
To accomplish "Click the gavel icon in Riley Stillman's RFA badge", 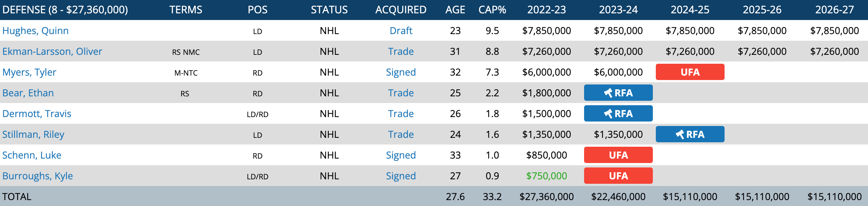I will click(680, 134).
